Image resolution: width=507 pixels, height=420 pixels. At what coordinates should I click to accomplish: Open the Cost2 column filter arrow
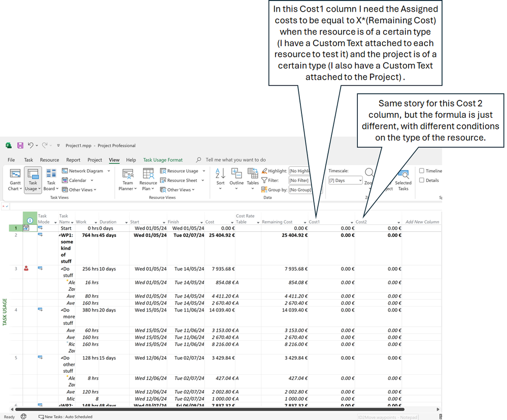pyautogui.click(x=399, y=222)
